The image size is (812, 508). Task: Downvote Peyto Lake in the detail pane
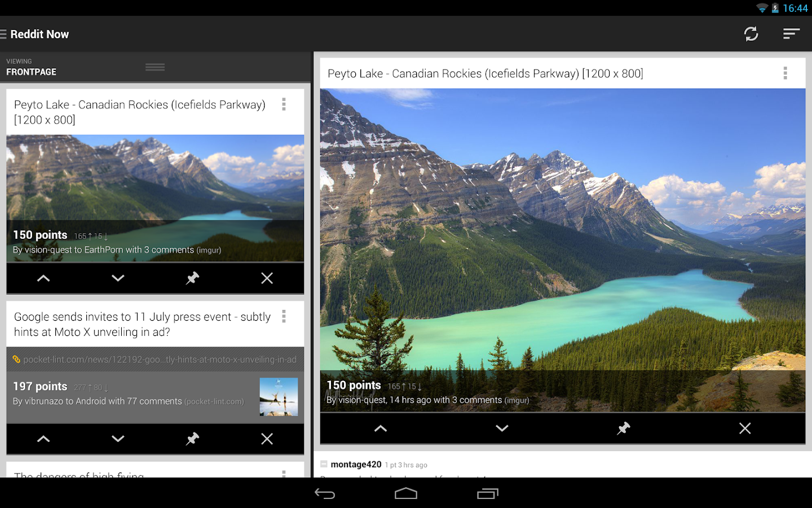click(x=502, y=428)
